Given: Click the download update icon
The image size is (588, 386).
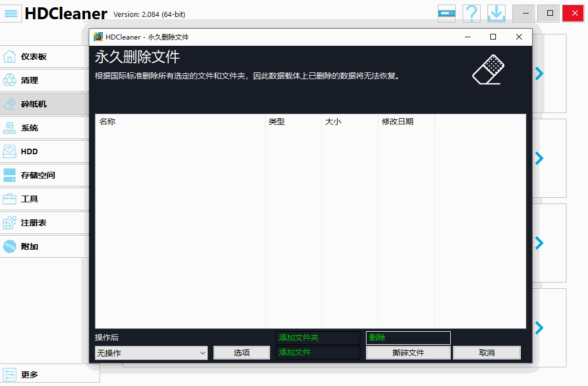Looking at the screenshot, I should [496, 14].
